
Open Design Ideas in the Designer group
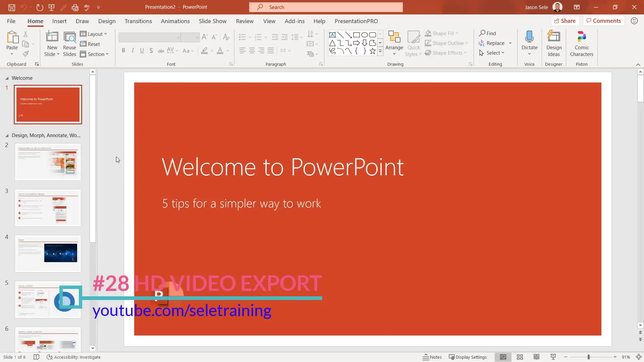click(x=553, y=43)
